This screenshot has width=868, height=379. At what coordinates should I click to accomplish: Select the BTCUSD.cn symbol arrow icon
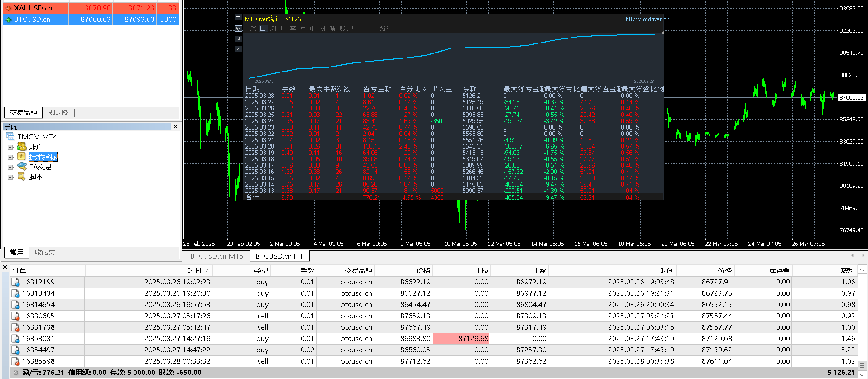click(8, 19)
